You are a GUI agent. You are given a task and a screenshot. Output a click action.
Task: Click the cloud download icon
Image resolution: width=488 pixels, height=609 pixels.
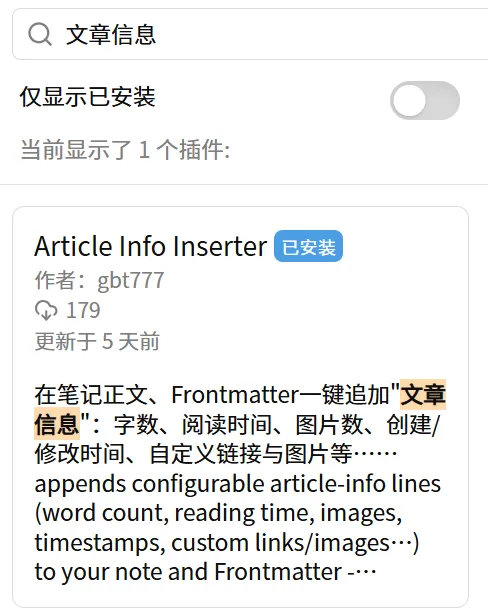click(46, 310)
